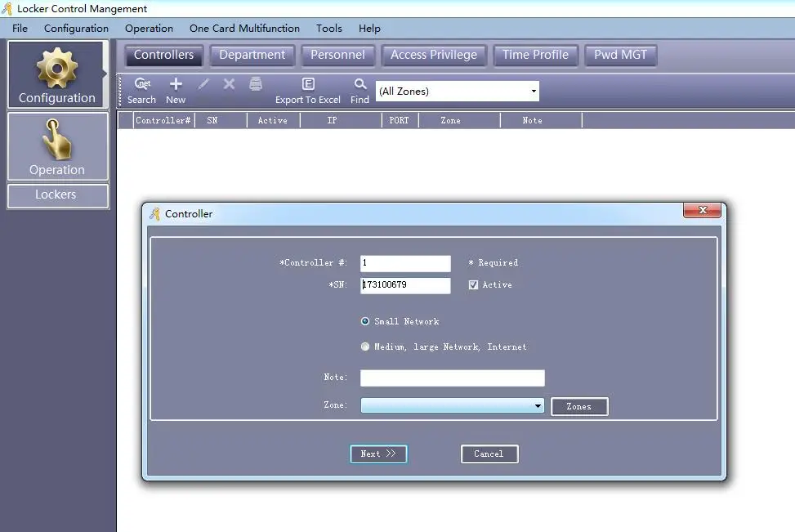
Task: Click the Zone column header
Action: [x=459, y=121]
